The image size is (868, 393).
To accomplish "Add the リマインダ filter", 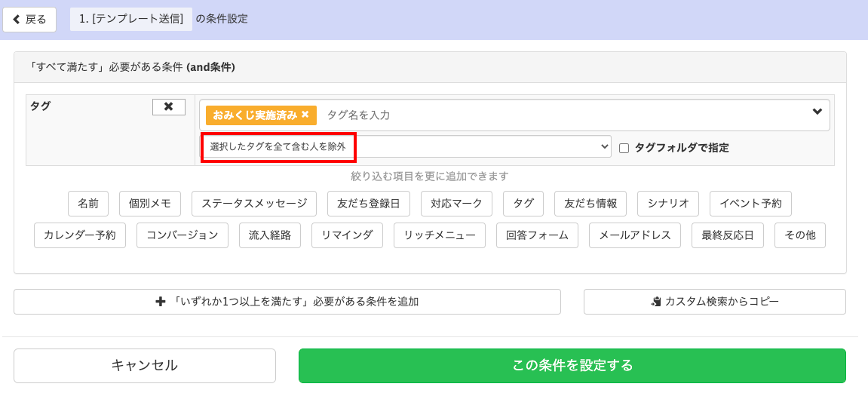I will point(348,235).
